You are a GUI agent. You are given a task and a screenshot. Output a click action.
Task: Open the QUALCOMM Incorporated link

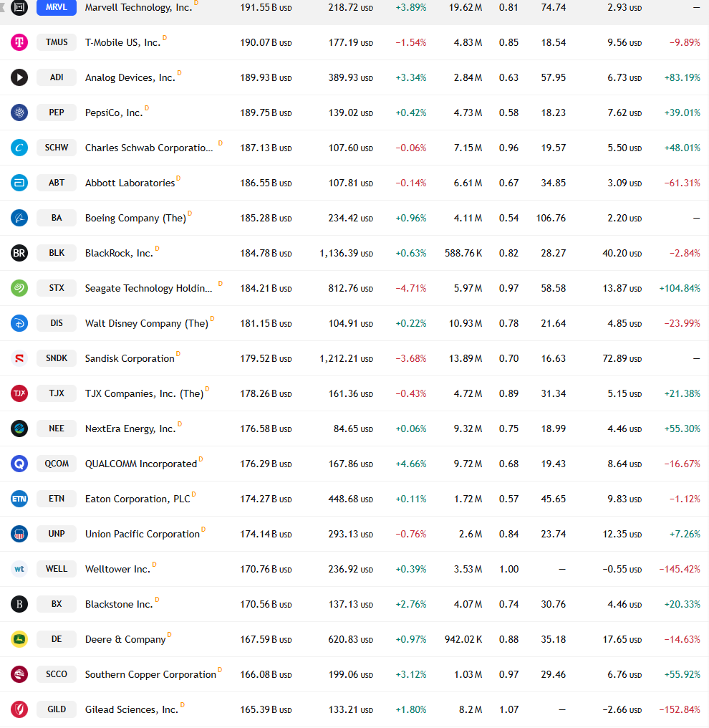[141, 464]
